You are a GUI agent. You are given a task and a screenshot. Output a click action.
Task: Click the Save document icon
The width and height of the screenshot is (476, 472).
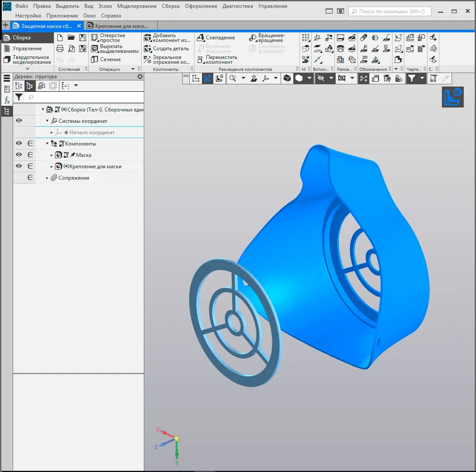(82, 38)
